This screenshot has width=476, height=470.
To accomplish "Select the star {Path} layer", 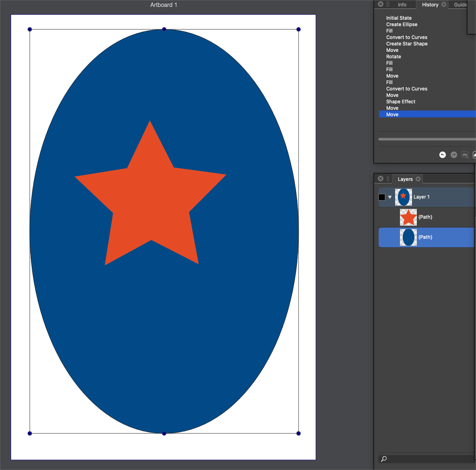I will (x=425, y=217).
